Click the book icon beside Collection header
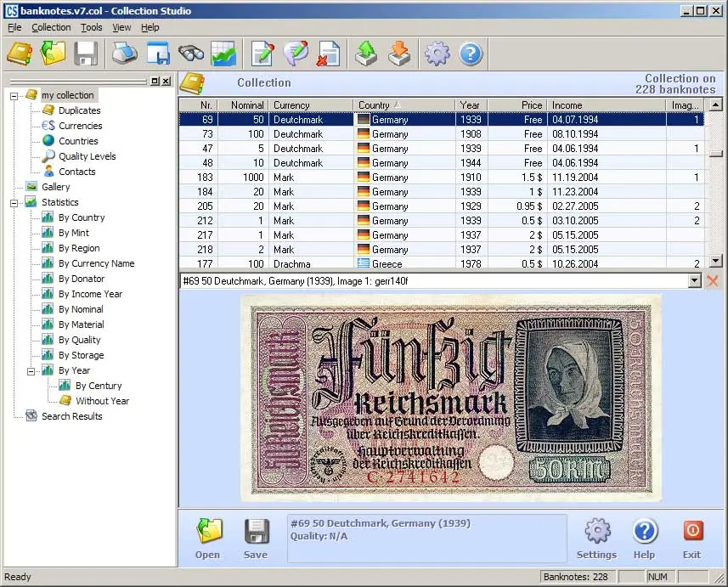This screenshot has height=587, width=728. pyautogui.click(x=192, y=83)
